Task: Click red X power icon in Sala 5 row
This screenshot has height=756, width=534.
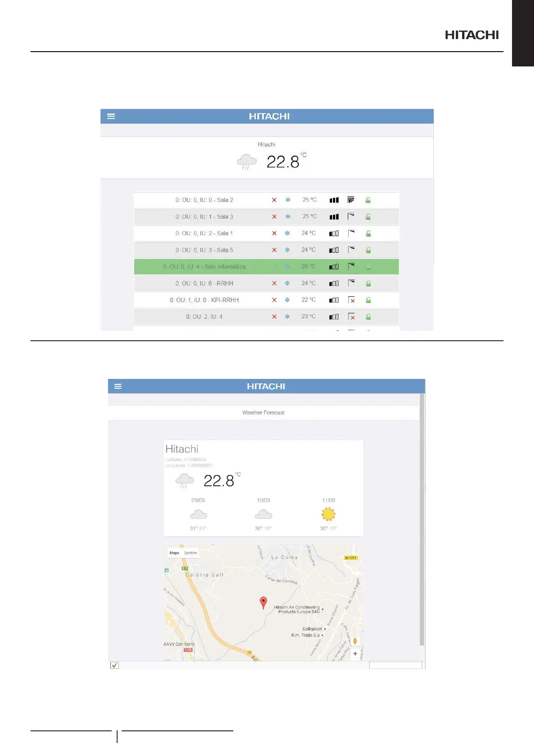Action: (274, 250)
